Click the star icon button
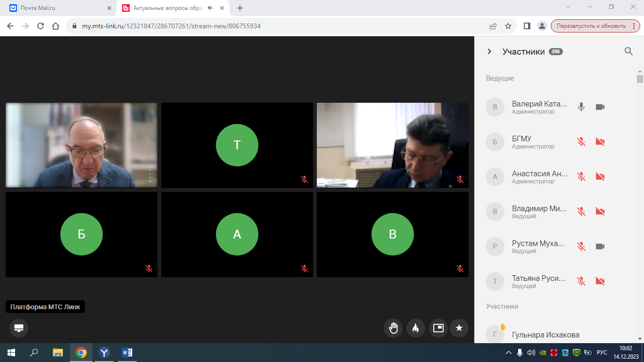 [459, 328]
